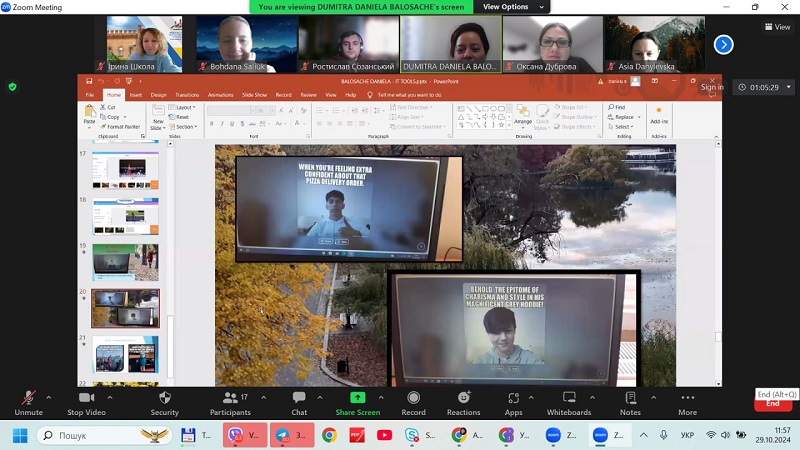This screenshot has height=450, width=800.
Task: Open Add-ins in the ribbon
Action: pos(659,115)
